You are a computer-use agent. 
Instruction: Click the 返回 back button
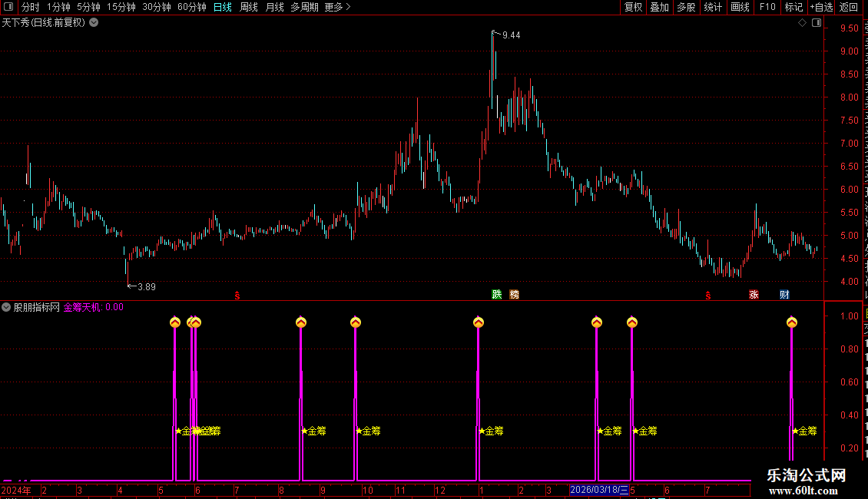click(x=848, y=7)
